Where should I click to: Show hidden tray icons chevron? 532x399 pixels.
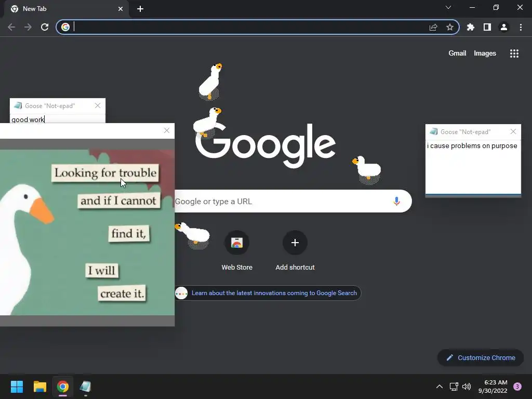(440, 387)
